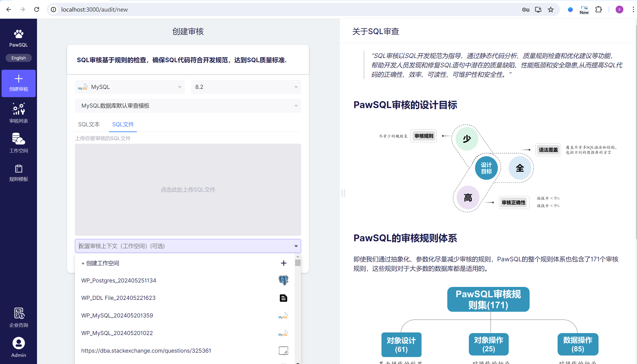637x364 pixels.
Task: Go to 审核列表 in the sidebar
Action: 18,113
